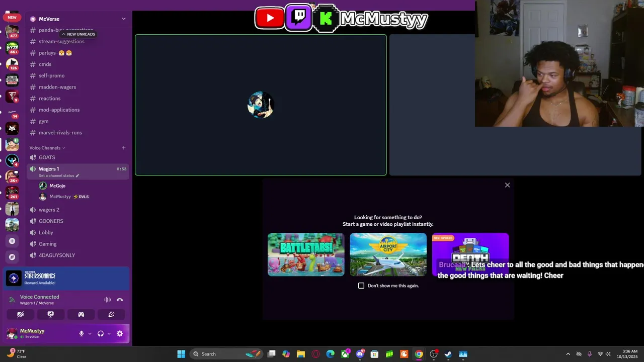Open Windows Start menu

(181, 354)
